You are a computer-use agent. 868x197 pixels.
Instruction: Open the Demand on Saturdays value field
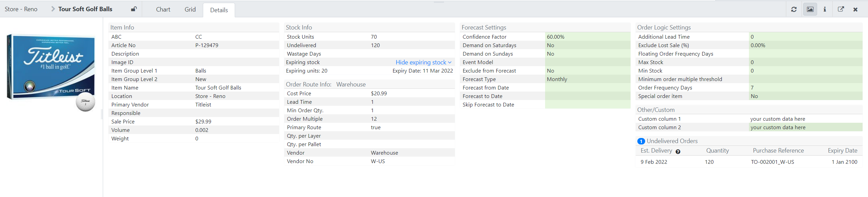point(587,45)
